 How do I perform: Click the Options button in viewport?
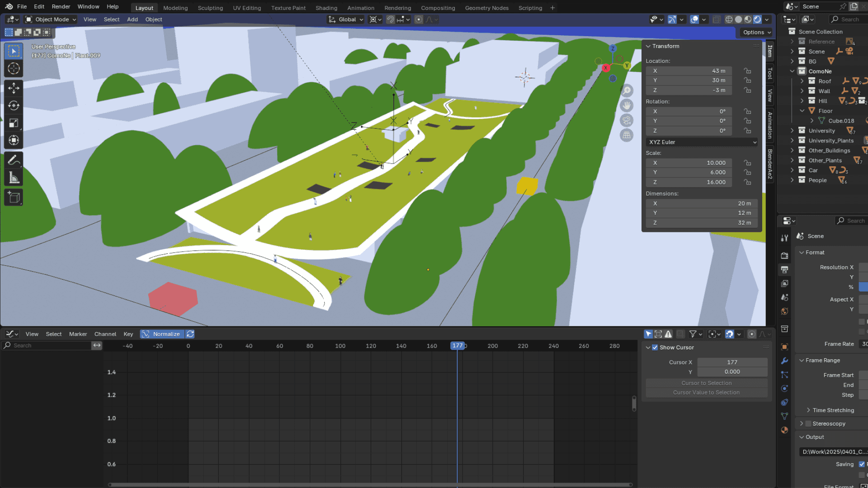tap(756, 32)
